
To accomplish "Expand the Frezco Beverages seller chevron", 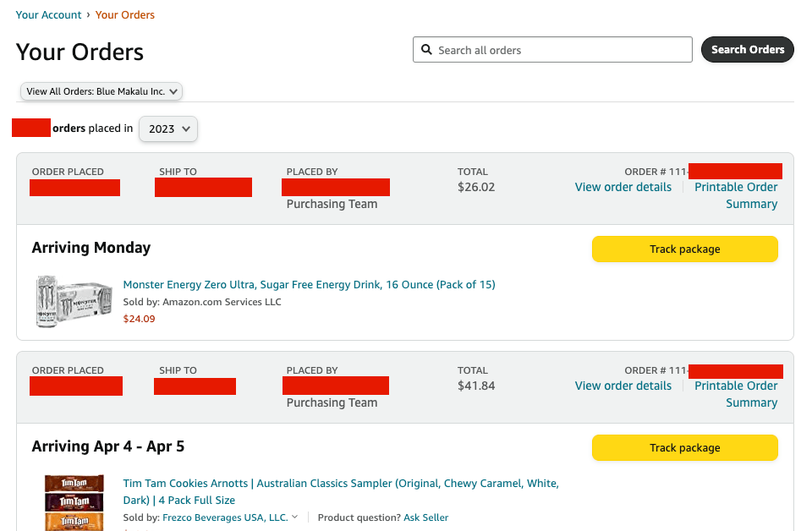I will pyautogui.click(x=295, y=517).
